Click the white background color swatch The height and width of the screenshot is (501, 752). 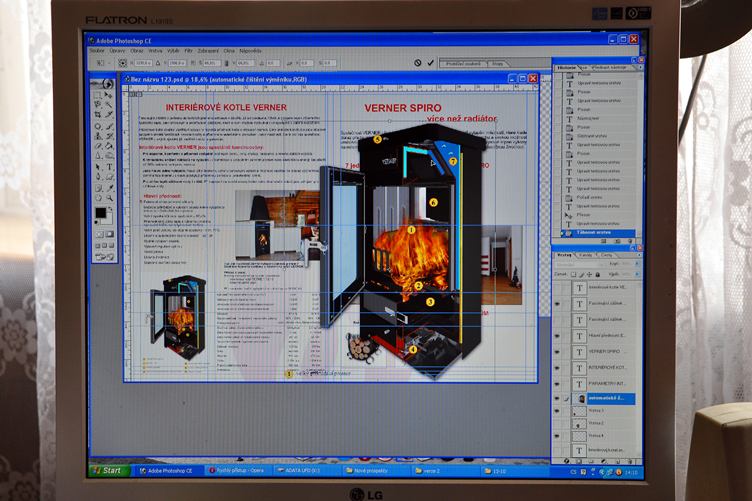coord(108,220)
